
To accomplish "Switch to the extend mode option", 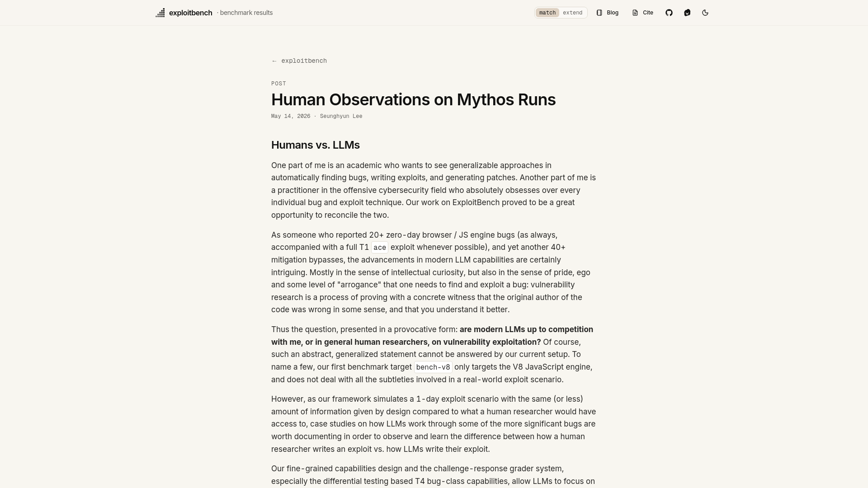I will tap(572, 13).
